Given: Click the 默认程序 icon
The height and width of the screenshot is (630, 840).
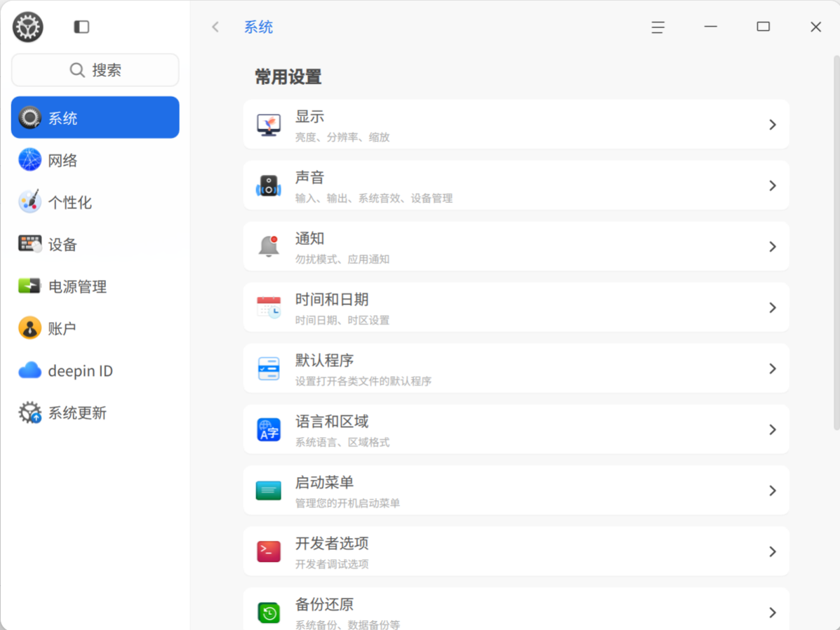Looking at the screenshot, I should pyautogui.click(x=268, y=368).
